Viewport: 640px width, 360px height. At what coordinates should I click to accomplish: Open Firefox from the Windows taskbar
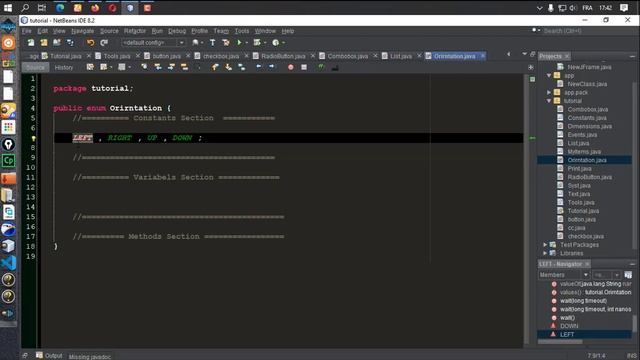point(95,8)
